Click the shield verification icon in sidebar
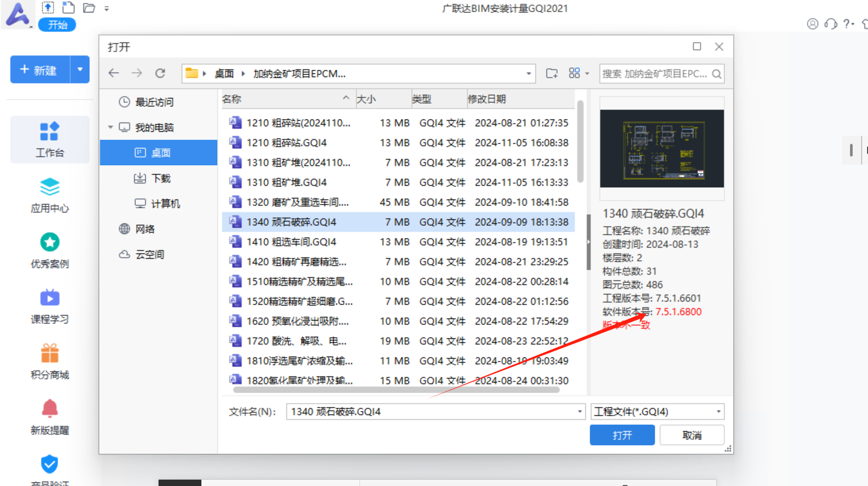The width and height of the screenshot is (868, 486). [x=50, y=464]
